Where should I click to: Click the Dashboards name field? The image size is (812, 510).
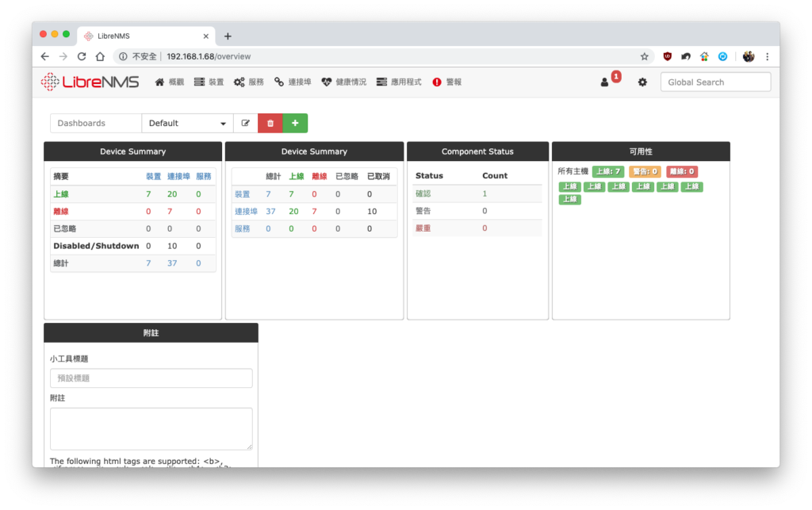pyautogui.click(x=96, y=123)
